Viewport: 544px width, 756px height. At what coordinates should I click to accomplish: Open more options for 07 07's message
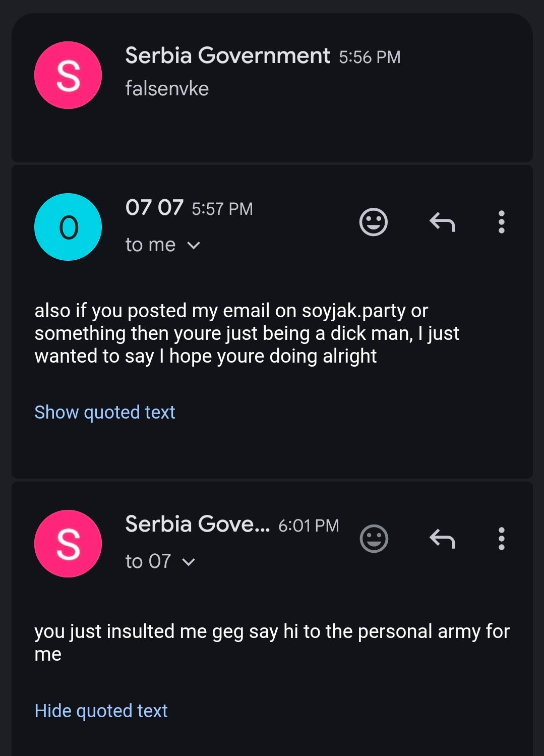501,222
